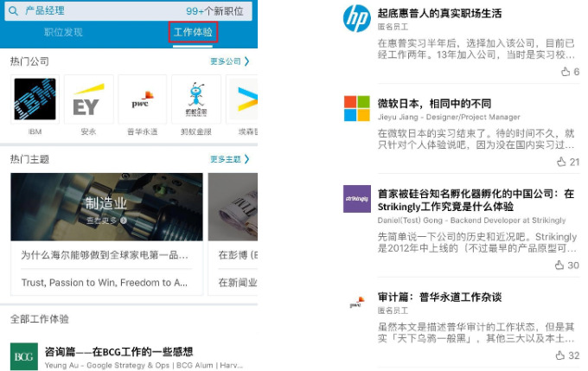588x371 pixels.
Task: Open 更多公司 link
Action: coord(226,61)
